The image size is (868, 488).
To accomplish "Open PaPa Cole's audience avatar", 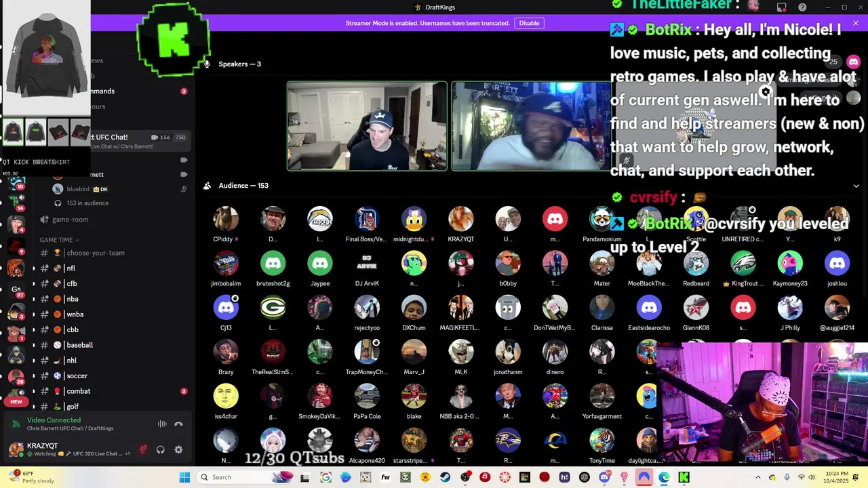I will [367, 396].
